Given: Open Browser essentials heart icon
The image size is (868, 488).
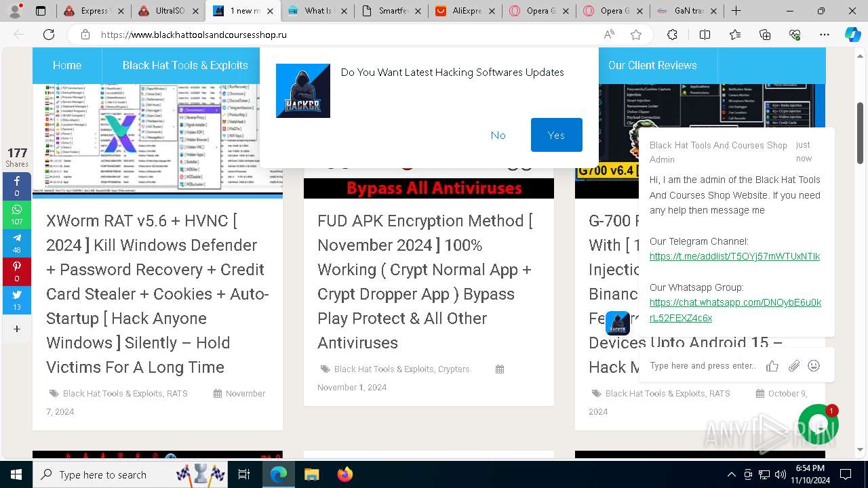Looking at the screenshot, I should pos(795,35).
